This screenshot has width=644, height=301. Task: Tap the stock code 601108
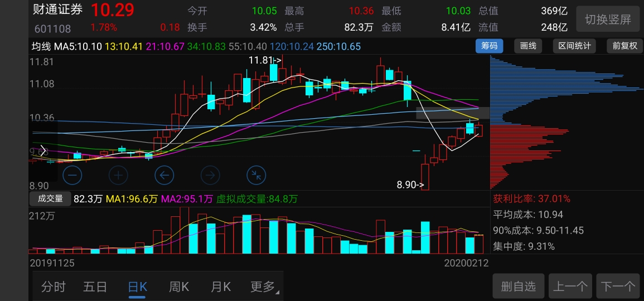(52, 29)
